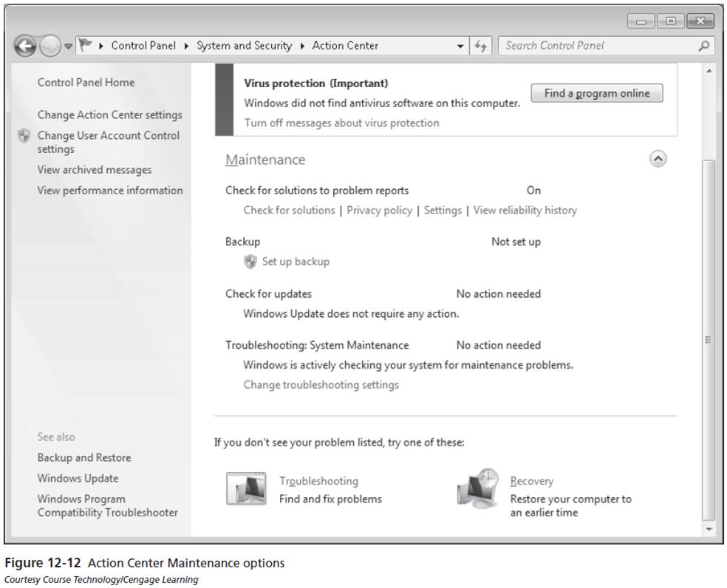Image resolution: width=727 pixels, height=588 pixels.
Task: Click the Recovery computer clock icon
Action: coord(478,488)
